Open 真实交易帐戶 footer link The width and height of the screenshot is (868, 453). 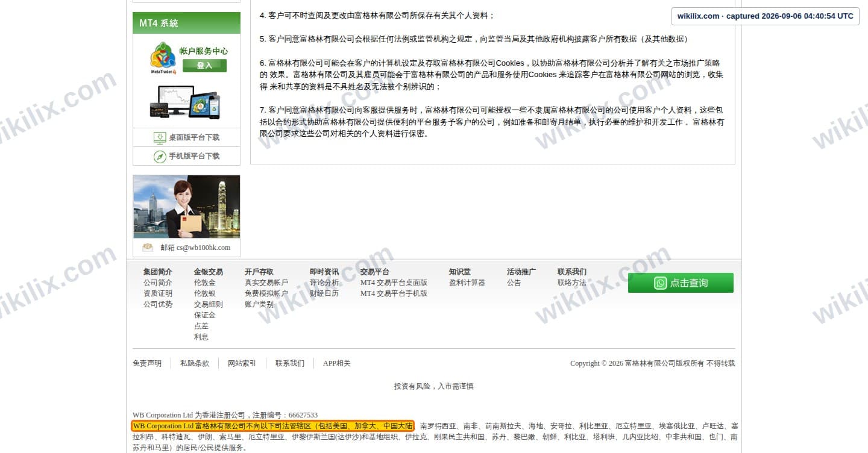pos(266,283)
